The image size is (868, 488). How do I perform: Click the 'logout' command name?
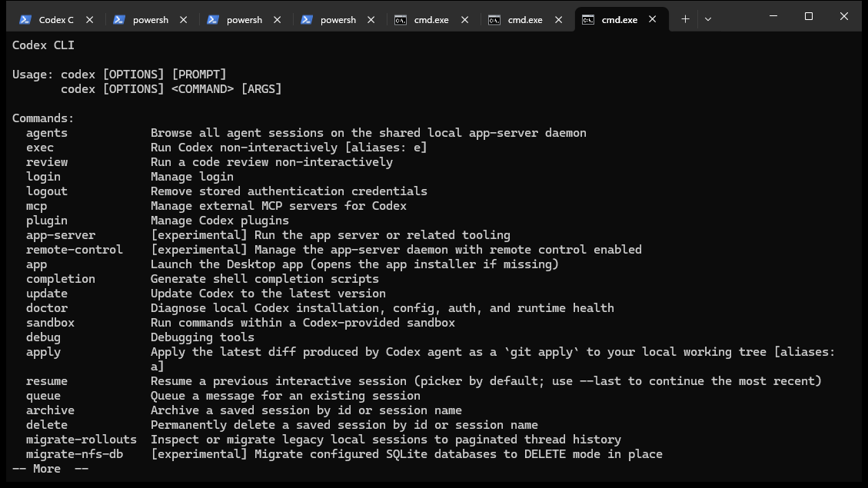[46, 191]
